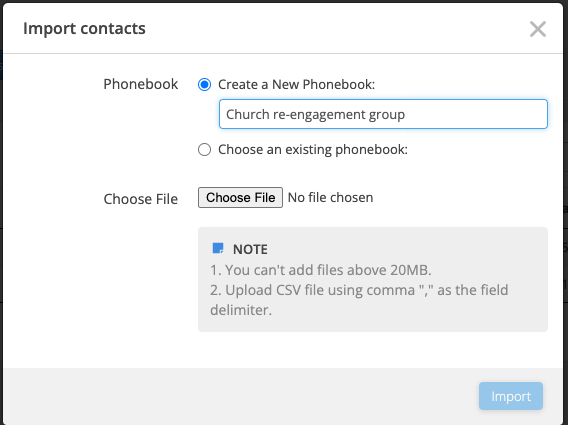
Task: Click the word 'delimiter.' in the note
Action: (x=241, y=310)
